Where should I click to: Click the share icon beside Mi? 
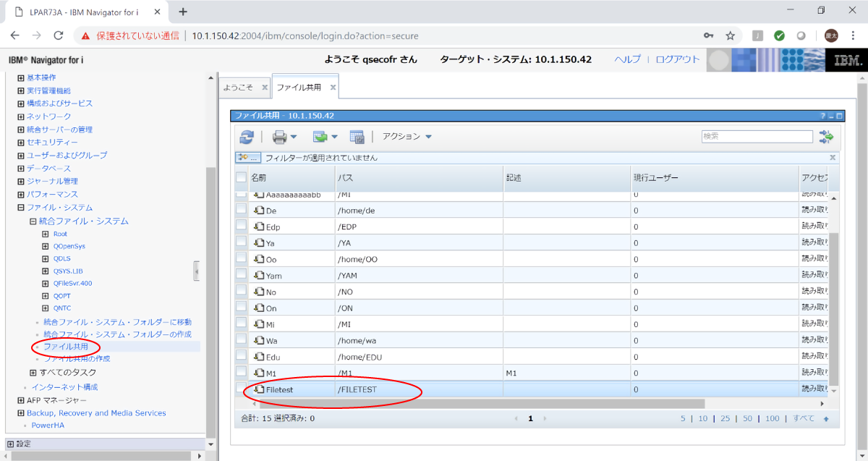(259, 324)
